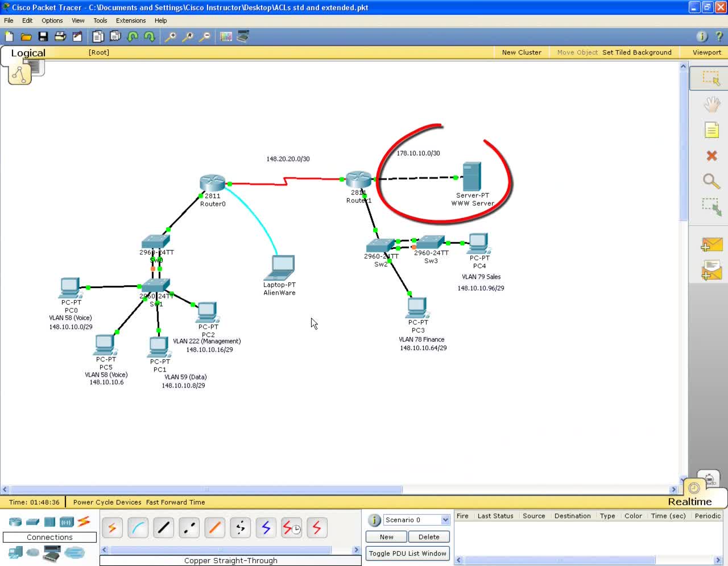Click the Viewport button

pyautogui.click(x=707, y=52)
